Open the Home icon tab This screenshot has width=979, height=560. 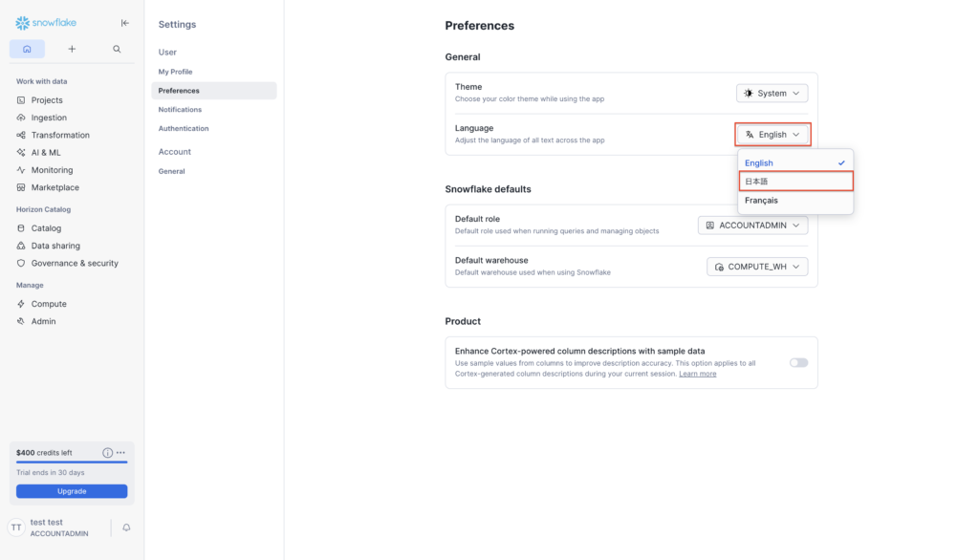pos(27,49)
